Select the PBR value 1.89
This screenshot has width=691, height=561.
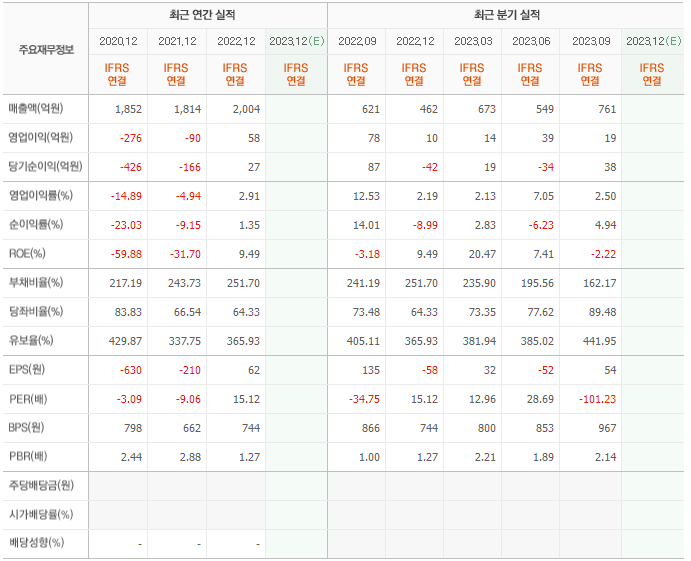(x=543, y=457)
